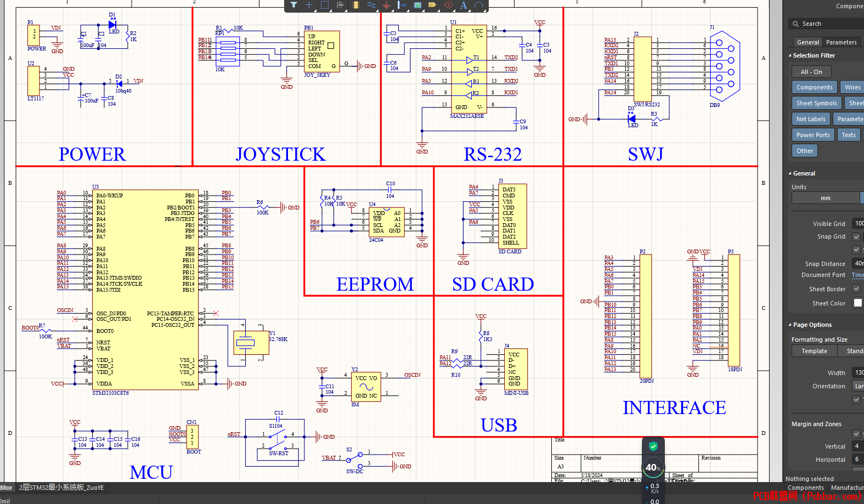Select the MAX232AESE chip U1
Screen dimensions: 864x504
(x=470, y=69)
